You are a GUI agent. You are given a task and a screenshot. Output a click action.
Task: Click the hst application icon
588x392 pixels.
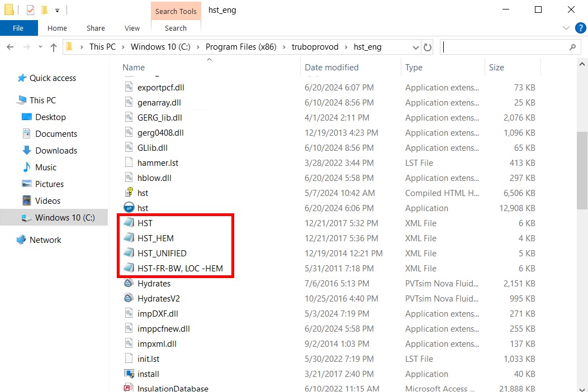[129, 208]
